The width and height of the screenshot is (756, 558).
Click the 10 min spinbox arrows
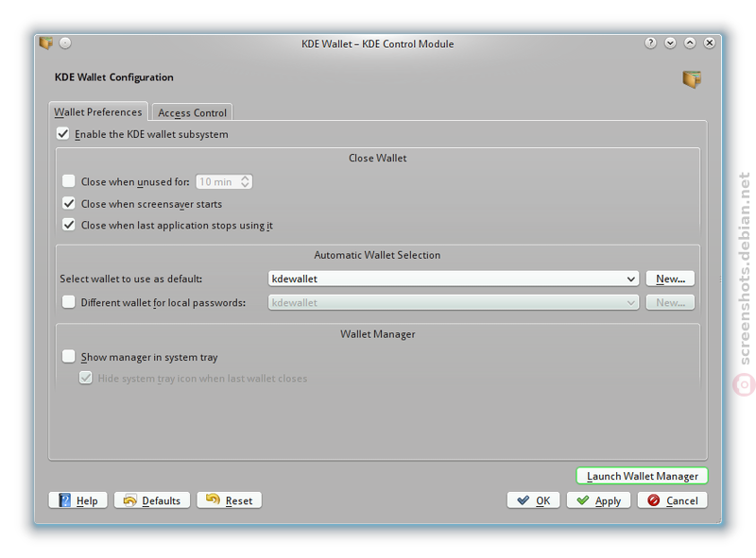(x=245, y=181)
